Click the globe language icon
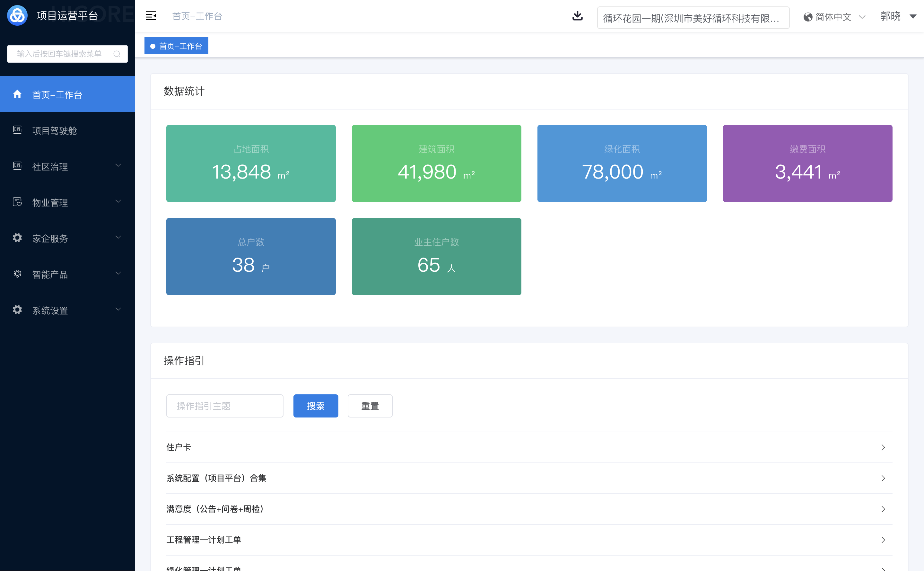The height and width of the screenshot is (571, 924). pyautogui.click(x=808, y=17)
